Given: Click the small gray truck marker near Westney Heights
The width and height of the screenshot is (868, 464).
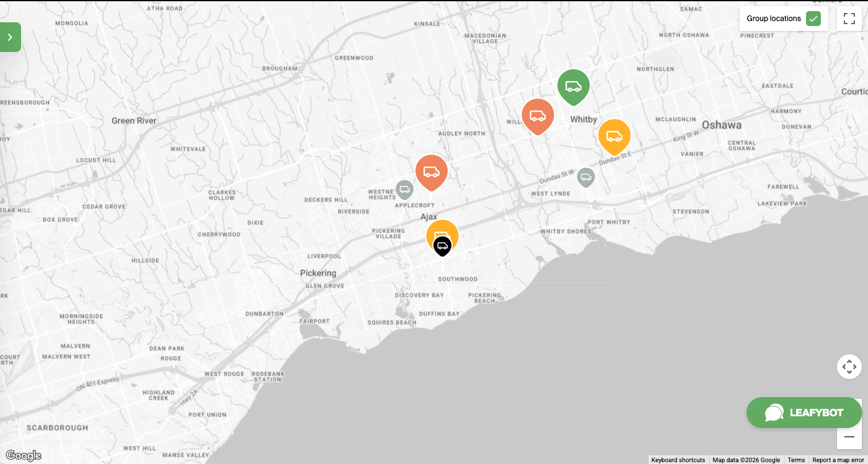Looking at the screenshot, I should [x=405, y=189].
